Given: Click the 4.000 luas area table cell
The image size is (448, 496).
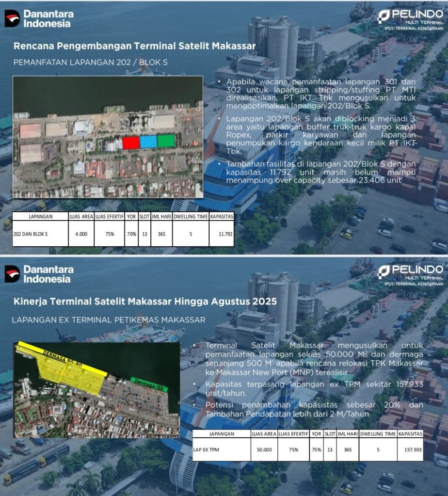Looking at the screenshot, I should point(81,234).
